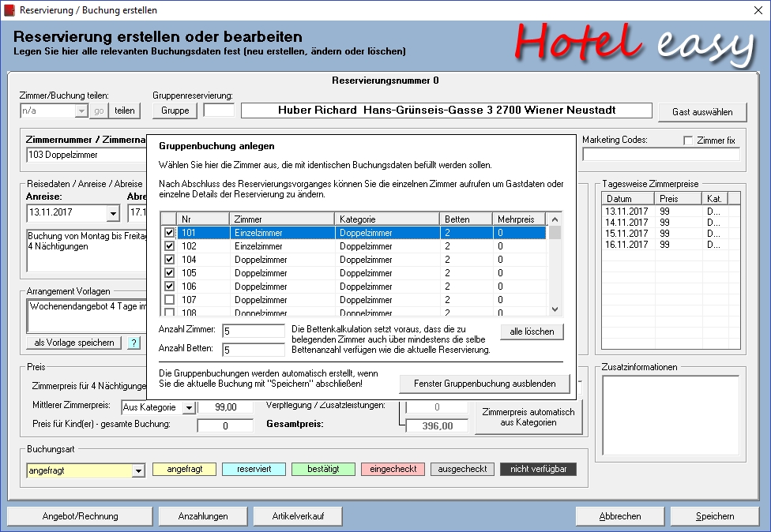Click the red app icon in title bar
The height and width of the screenshot is (532, 771).
coord(9,10)
